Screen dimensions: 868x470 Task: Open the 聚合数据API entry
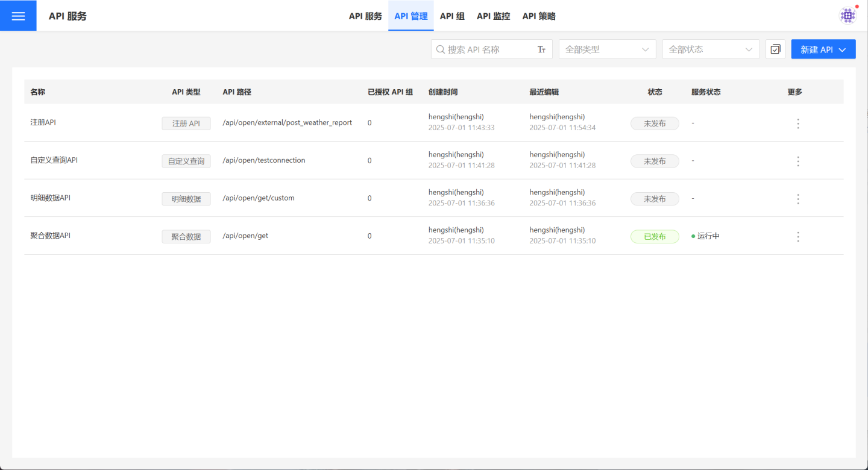click(51, 236)
